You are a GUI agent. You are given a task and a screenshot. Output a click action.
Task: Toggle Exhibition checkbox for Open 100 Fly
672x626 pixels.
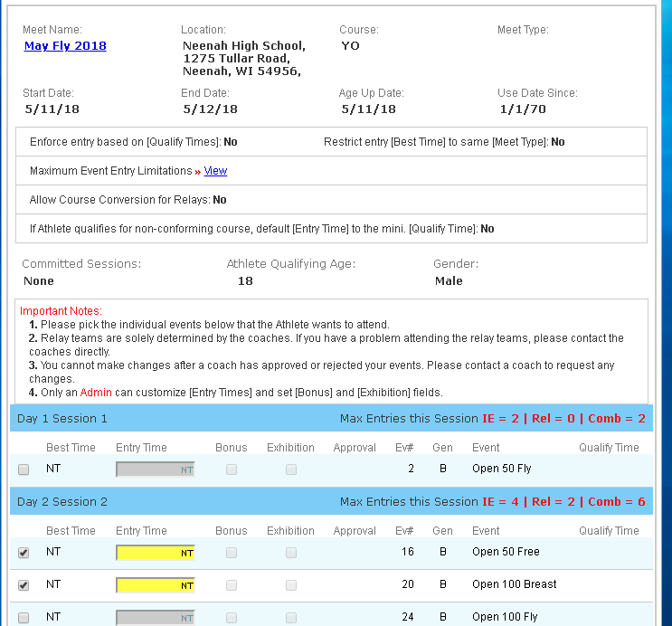click(x=291, y=618)
